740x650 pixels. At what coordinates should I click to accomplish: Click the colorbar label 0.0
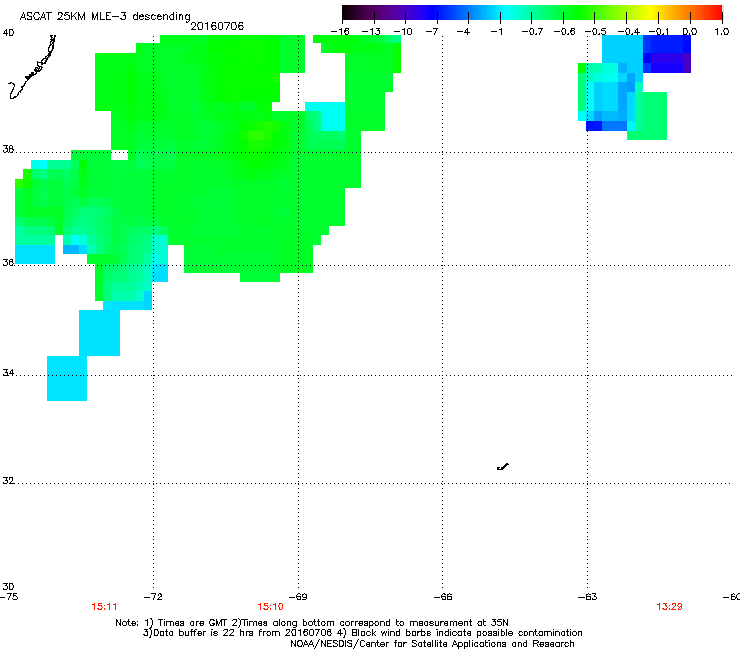pyautogui.click(x=690, y=32)
